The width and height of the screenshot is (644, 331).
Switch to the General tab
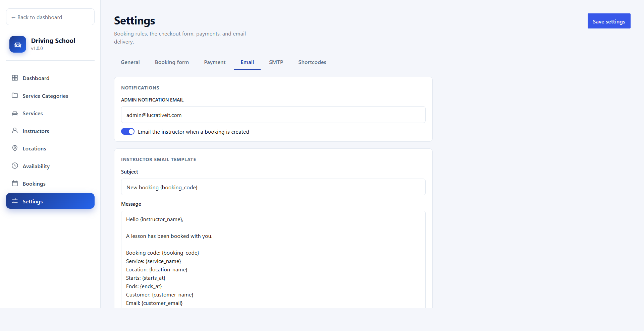[x=130, y=62]
